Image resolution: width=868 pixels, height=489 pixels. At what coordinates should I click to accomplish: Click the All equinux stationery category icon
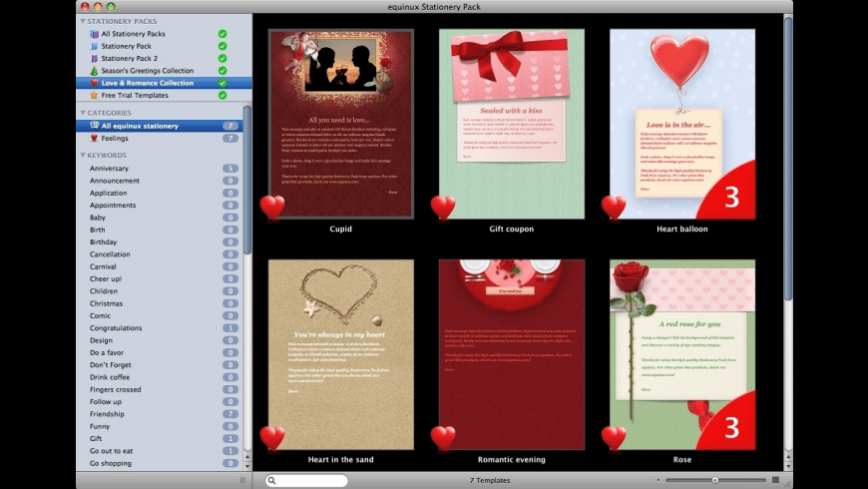point(94,126)
